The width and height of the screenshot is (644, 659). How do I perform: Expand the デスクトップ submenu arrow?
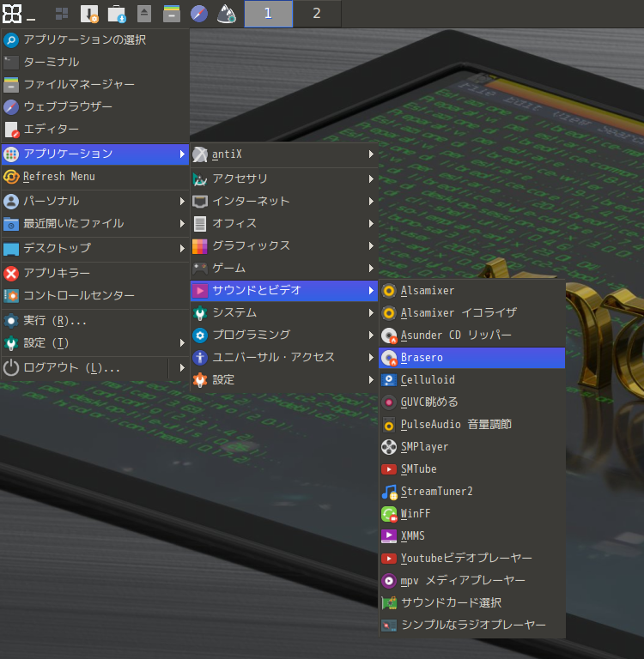coord(182,248)
